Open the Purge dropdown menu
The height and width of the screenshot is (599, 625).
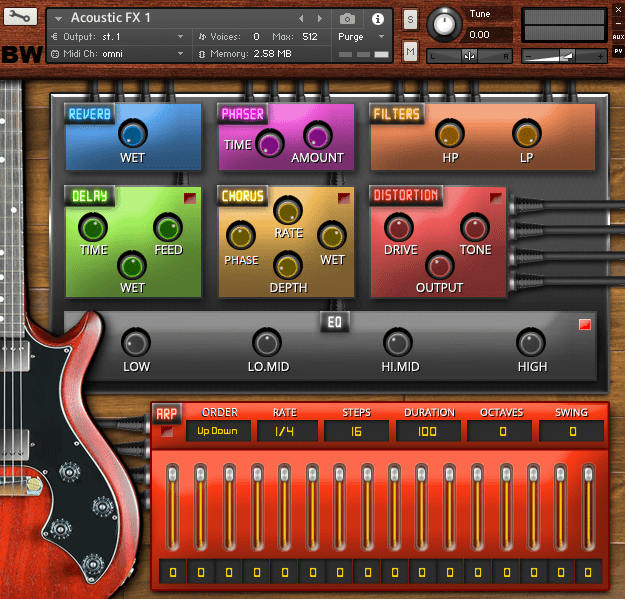point(361,37)
